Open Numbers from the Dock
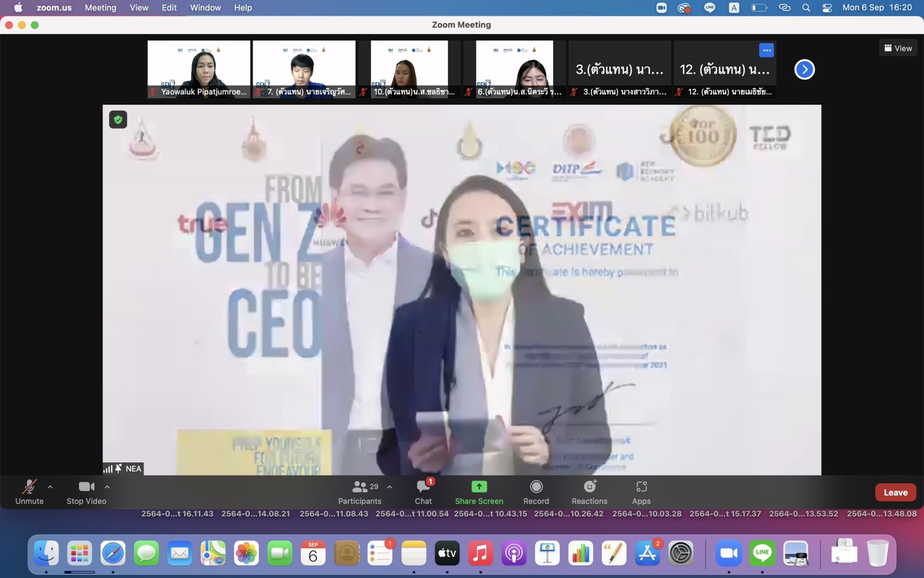 pyautogui.click(x=581, y=553)
